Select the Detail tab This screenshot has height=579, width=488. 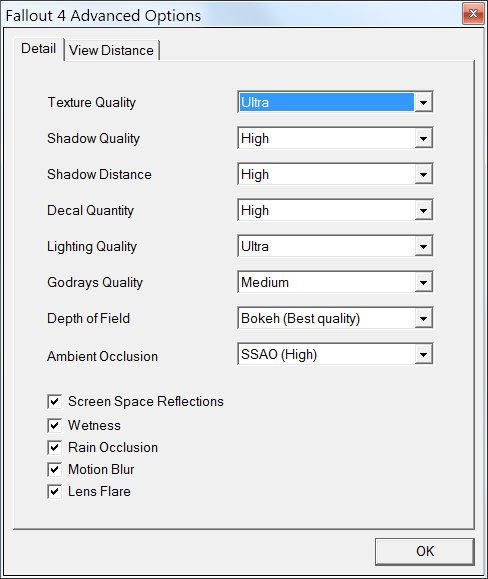tap(39, 49)
